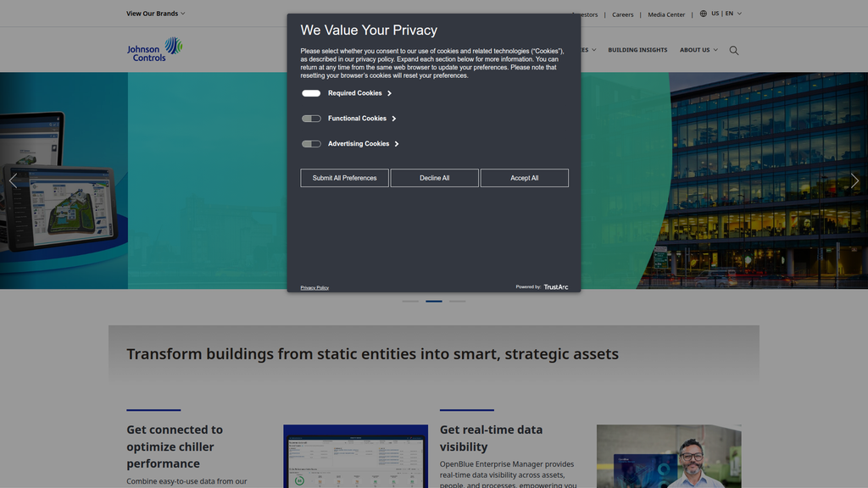Screen dimensions: 868x488
Task: Click the TrustArc logo
Action: (x=556, y=287)
